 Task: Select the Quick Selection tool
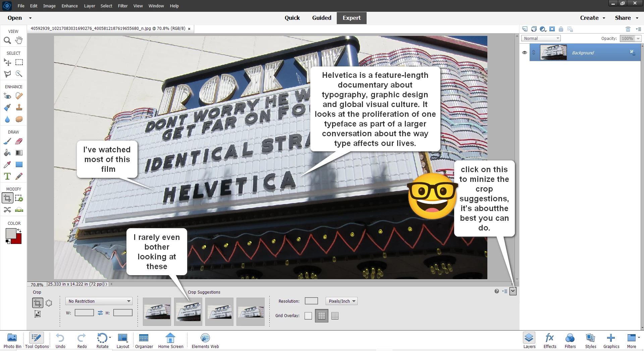tap(19, 74)
